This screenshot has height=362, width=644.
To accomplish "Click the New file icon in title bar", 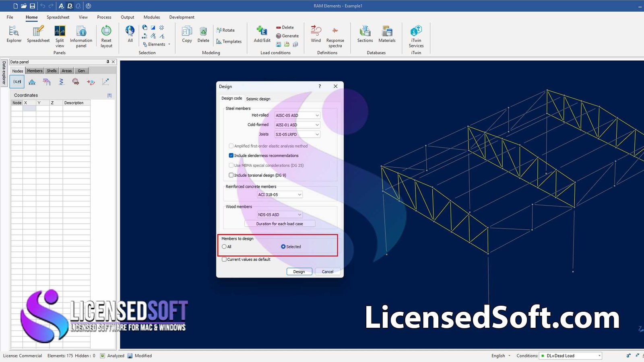I will 15,6.
